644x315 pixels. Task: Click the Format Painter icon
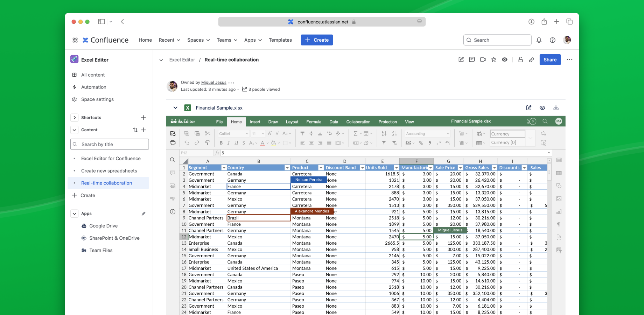(x=208, y=143)
